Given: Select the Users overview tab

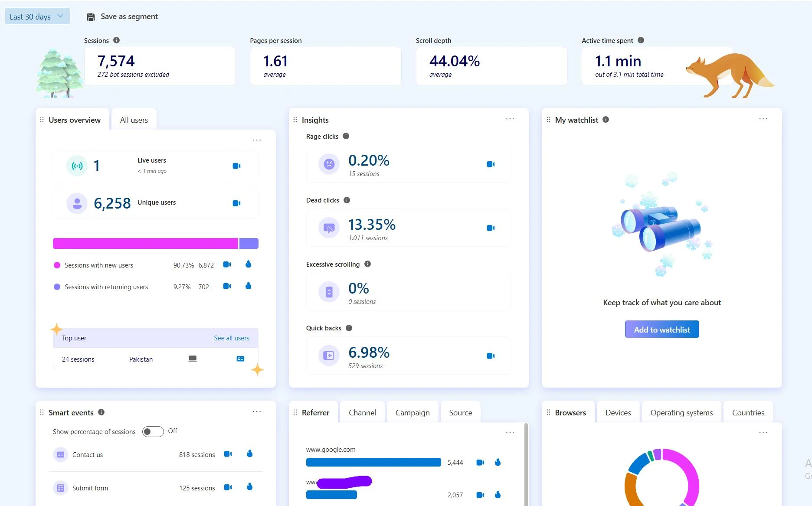Looking at the screenshot, I should [74, 120].
